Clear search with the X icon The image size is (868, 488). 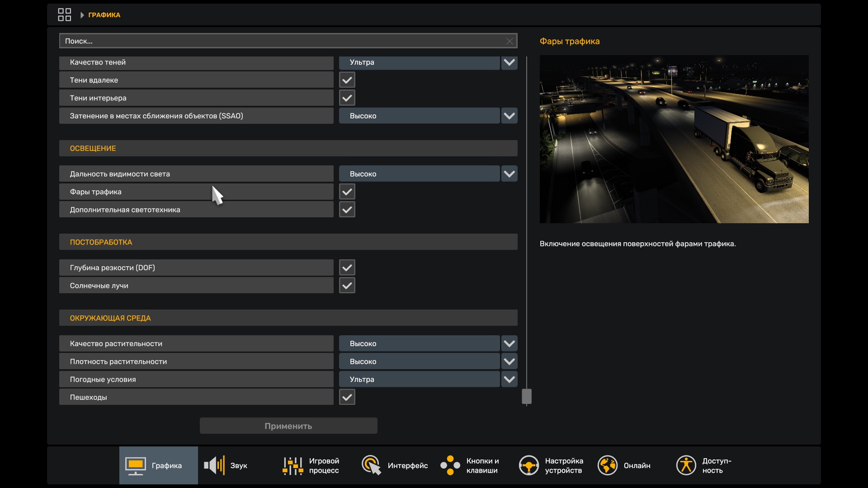[x=509, y=41]
